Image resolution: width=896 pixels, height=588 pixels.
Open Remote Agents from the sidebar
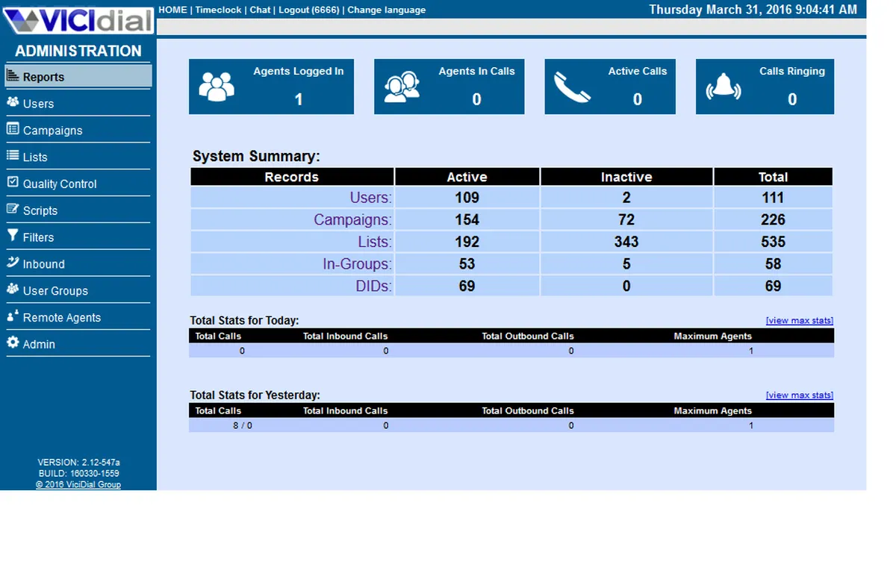(62, 318)
